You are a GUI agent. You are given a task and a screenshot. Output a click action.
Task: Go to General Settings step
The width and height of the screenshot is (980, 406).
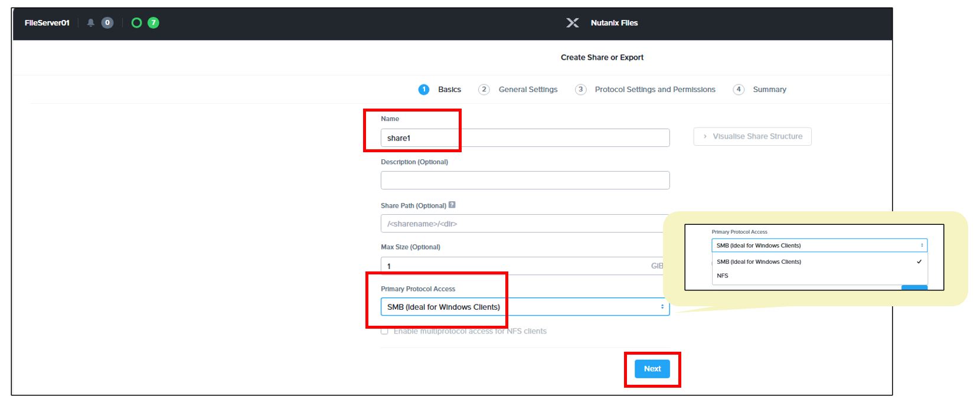pos(528,90)
